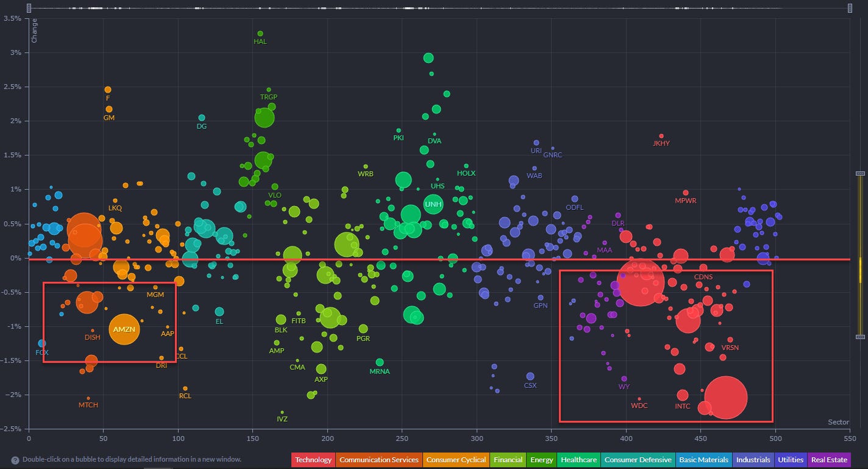868x469 pixels.
Task: Hide the Energy sector via legend
Action: point(541,460)
